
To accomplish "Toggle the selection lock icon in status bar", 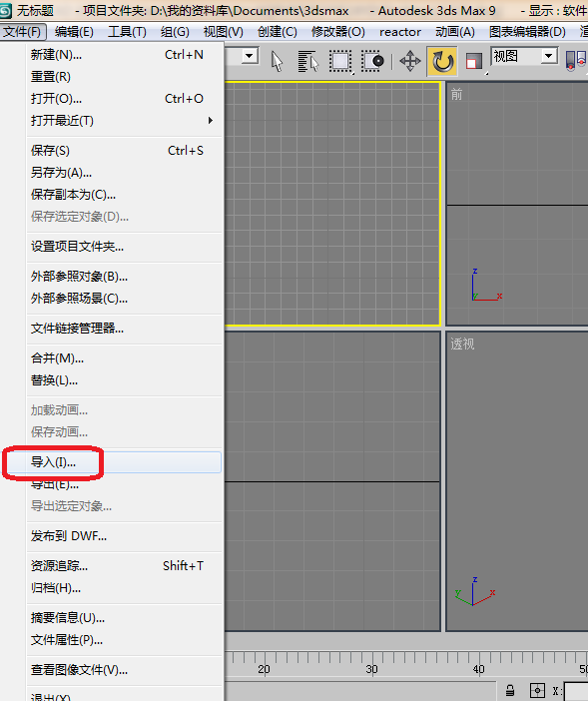I will [510, 691].
